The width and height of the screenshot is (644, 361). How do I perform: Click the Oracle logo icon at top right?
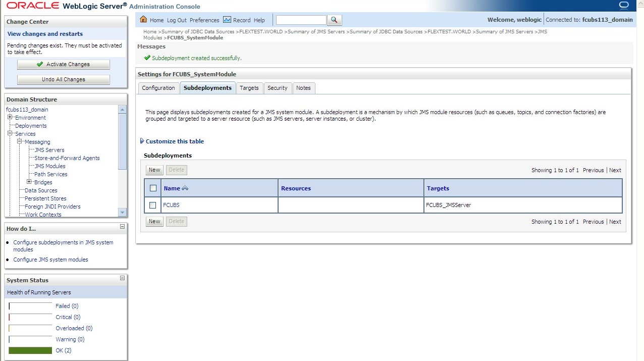[x=624, y=6]
